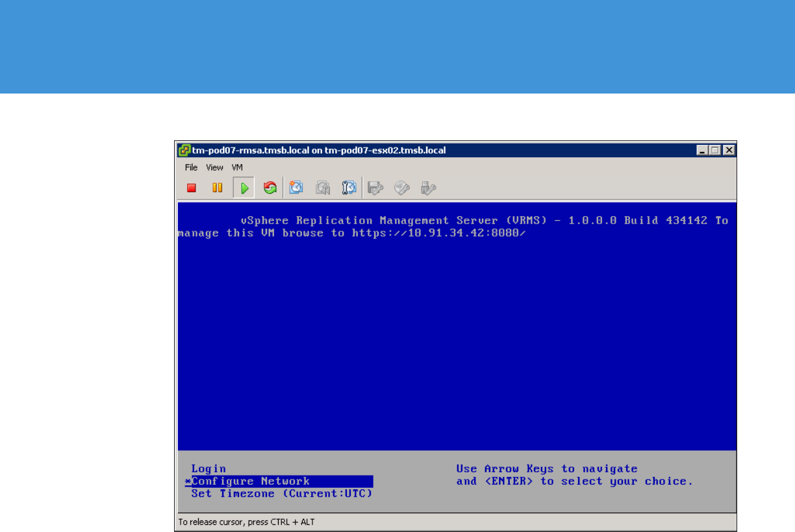Take a snapshot of the virtual machine

point(296,188)
